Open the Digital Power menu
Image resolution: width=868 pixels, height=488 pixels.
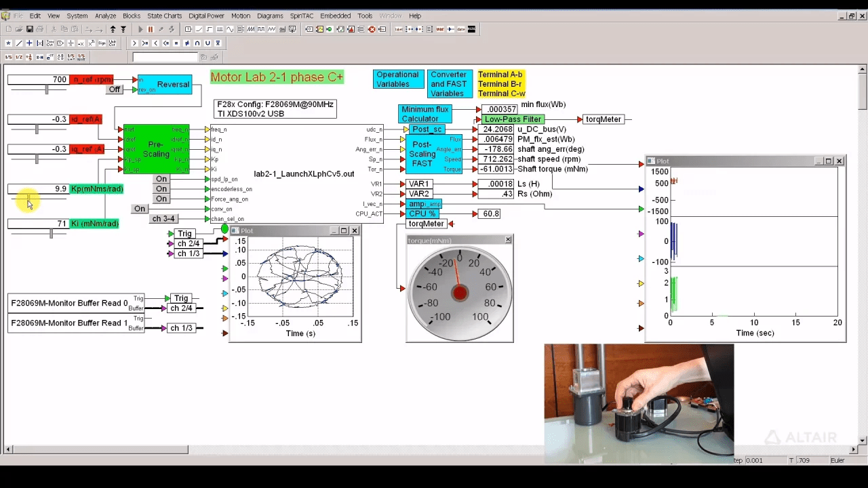(206, 16)
